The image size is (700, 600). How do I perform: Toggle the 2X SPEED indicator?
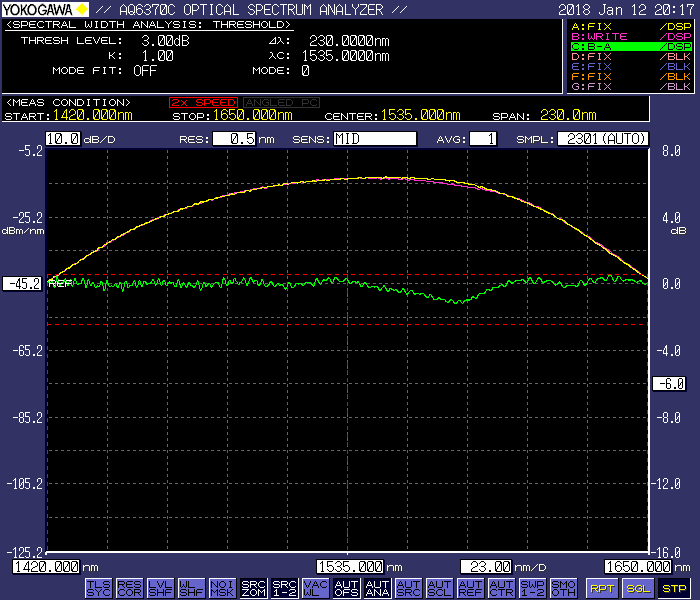[203, 102]
